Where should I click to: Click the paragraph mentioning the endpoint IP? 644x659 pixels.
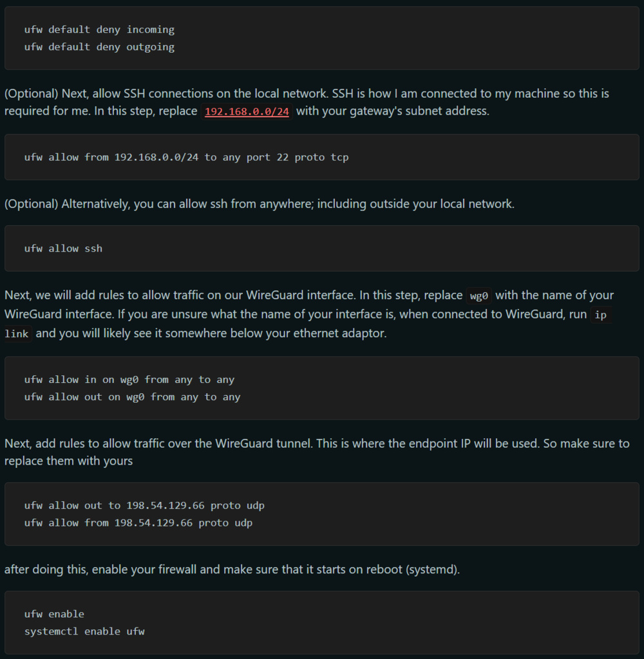[x=317, y=443]
